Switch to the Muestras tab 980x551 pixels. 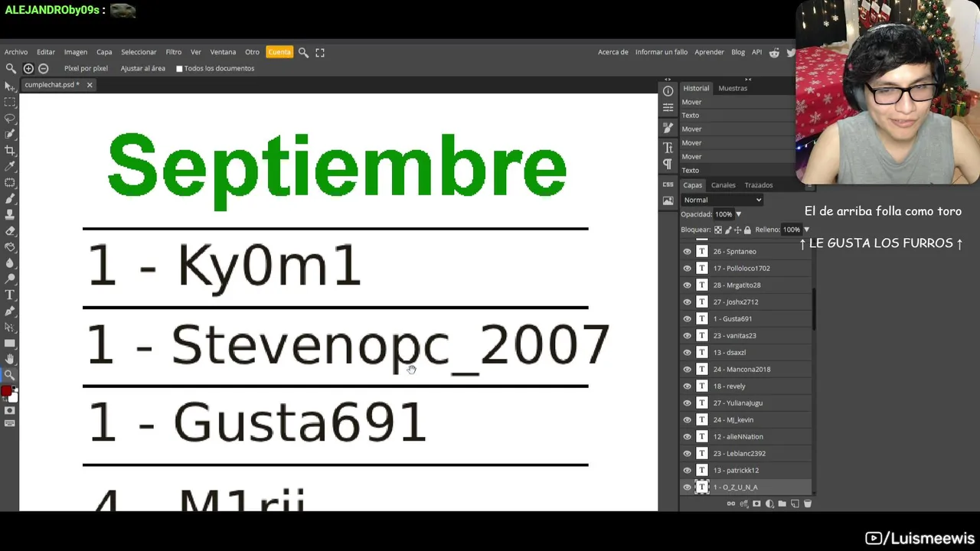coord(733,88)
